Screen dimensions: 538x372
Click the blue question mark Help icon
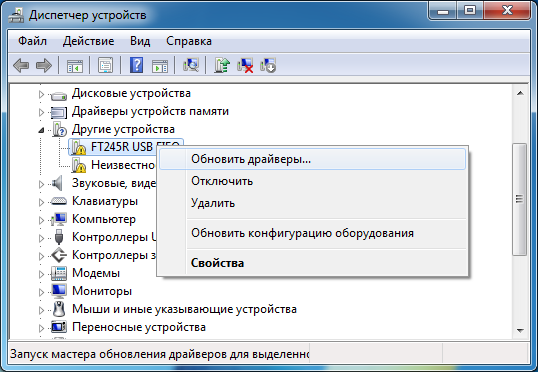(136, 65)
